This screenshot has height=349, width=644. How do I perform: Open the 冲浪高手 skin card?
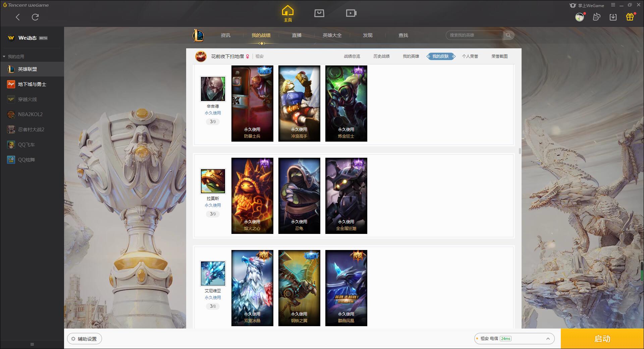tap(299, 103)
